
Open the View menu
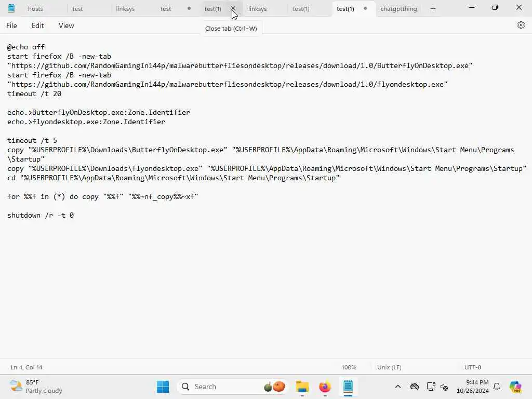click(66, 25)
